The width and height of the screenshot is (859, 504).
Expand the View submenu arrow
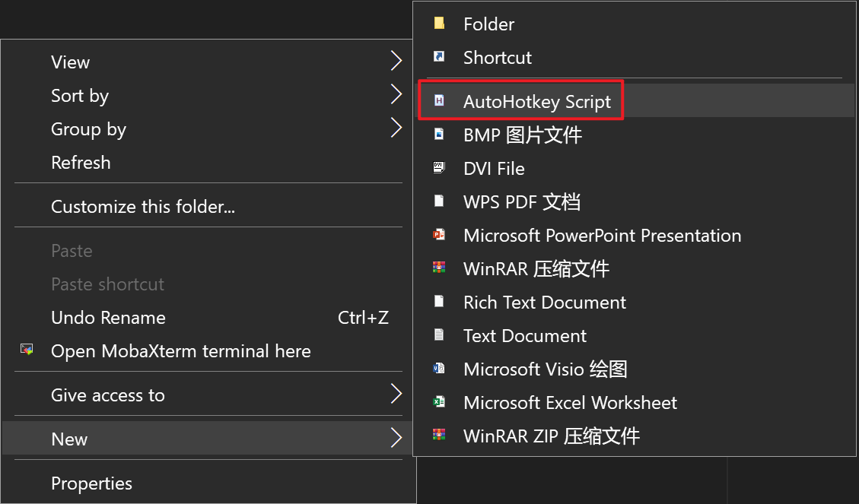(396, 61)
